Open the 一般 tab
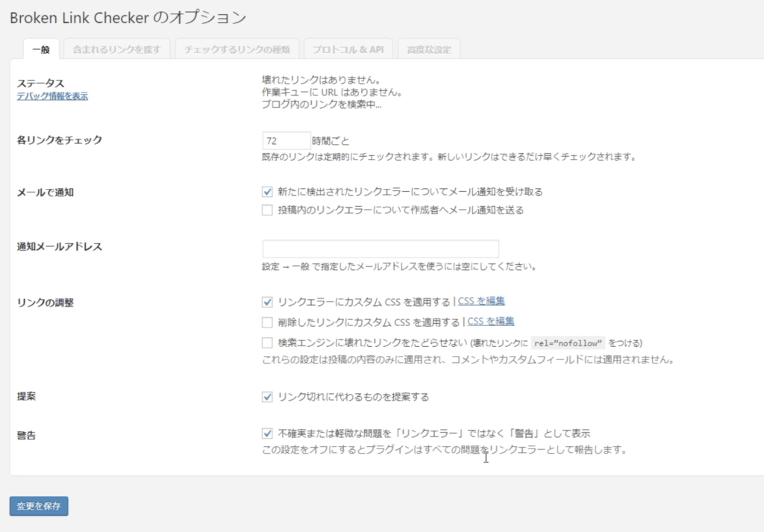The width and height of the screenshot is (764, 532). (x=41, y=49)
